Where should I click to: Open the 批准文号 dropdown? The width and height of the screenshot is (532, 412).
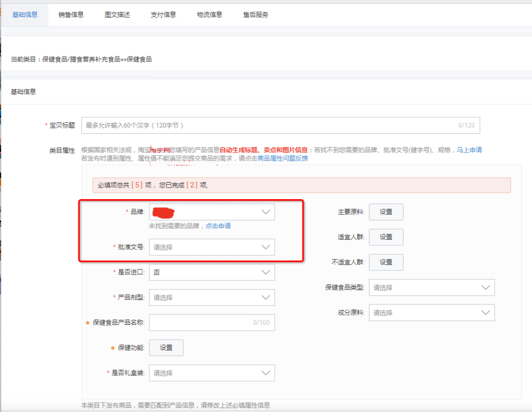211,247
